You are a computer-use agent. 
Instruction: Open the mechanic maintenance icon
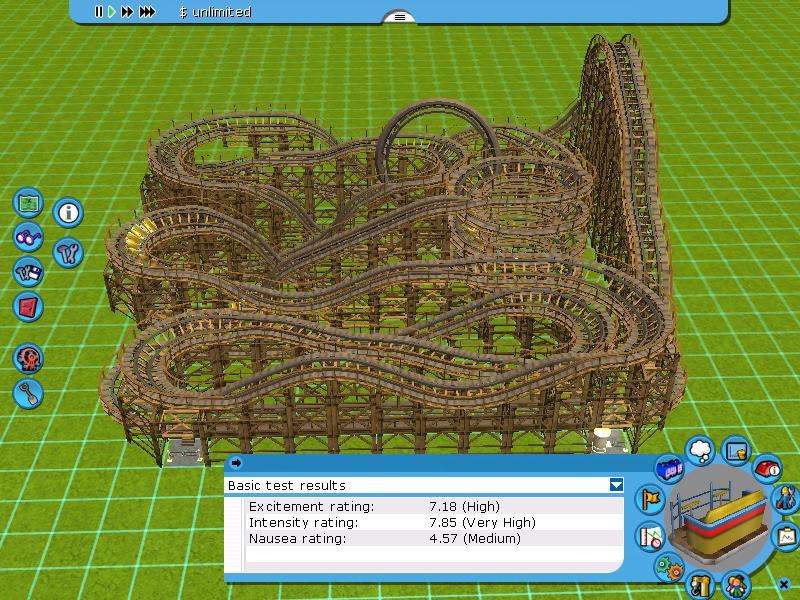(786, 499)
